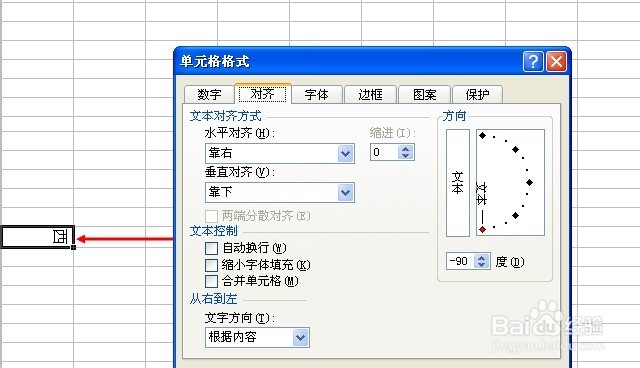The image size is (640, 368).
Task: Click the -45 degree diamond on orientation dial
Action: click(x=516, y=215)
